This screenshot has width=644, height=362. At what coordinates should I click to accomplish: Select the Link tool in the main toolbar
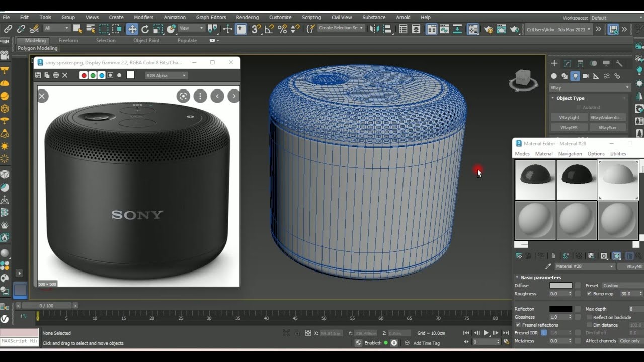(x=8, y=29)
